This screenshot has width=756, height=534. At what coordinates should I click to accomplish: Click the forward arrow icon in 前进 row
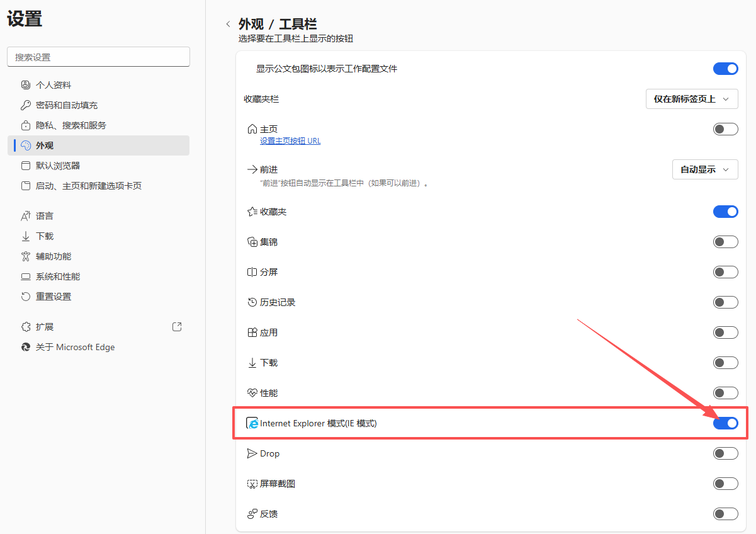tap(252, 169)
